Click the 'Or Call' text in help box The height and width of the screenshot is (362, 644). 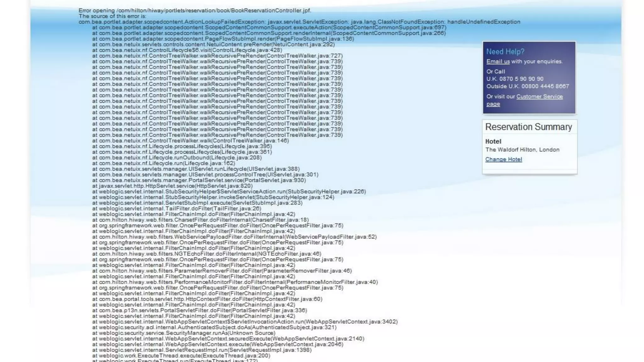[496, 72]
